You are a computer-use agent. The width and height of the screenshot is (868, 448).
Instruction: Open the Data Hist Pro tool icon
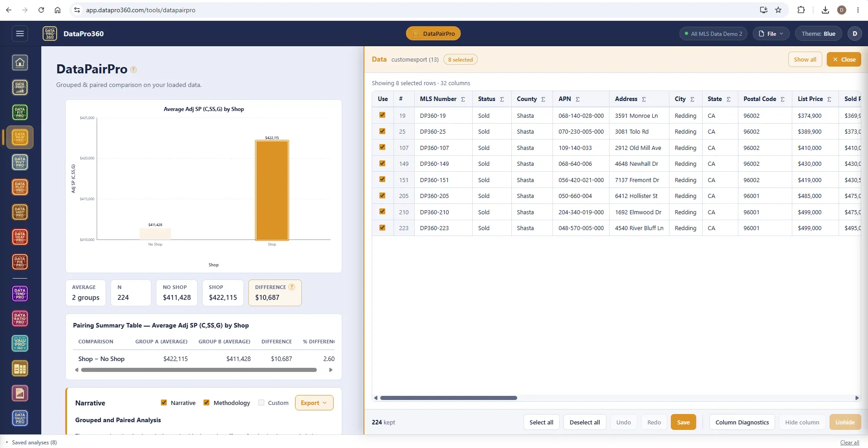click(20, 212)
